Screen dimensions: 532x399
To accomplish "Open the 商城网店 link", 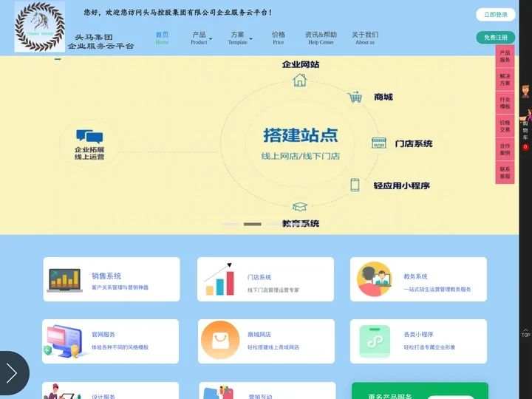I will click(259, 334).
